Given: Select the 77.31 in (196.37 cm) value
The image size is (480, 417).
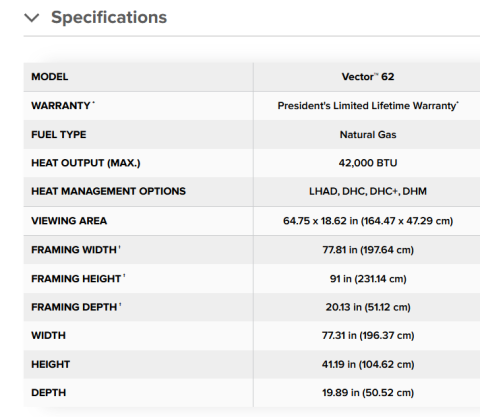Looking at the screenshot, I should (x=368, y=335).
